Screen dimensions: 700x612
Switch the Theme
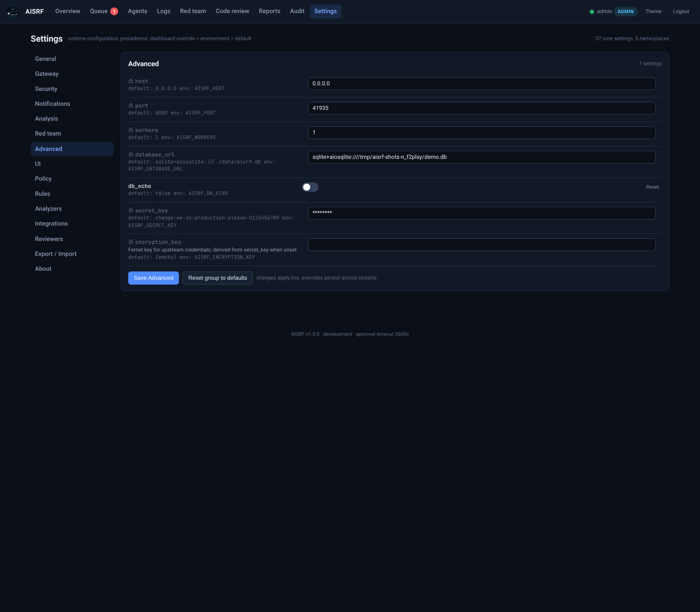pyautogui.click(x=653, y=11)
